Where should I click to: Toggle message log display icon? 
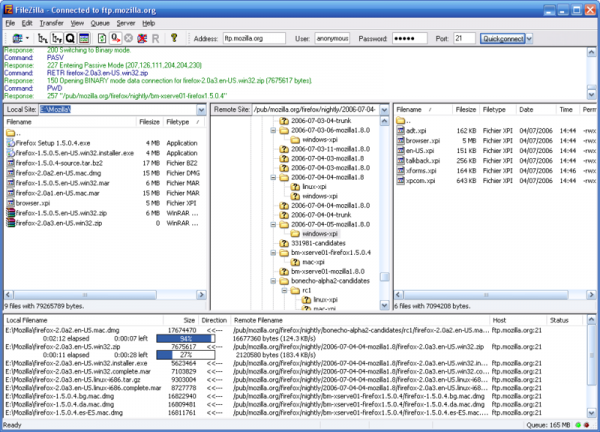(84, 38)
